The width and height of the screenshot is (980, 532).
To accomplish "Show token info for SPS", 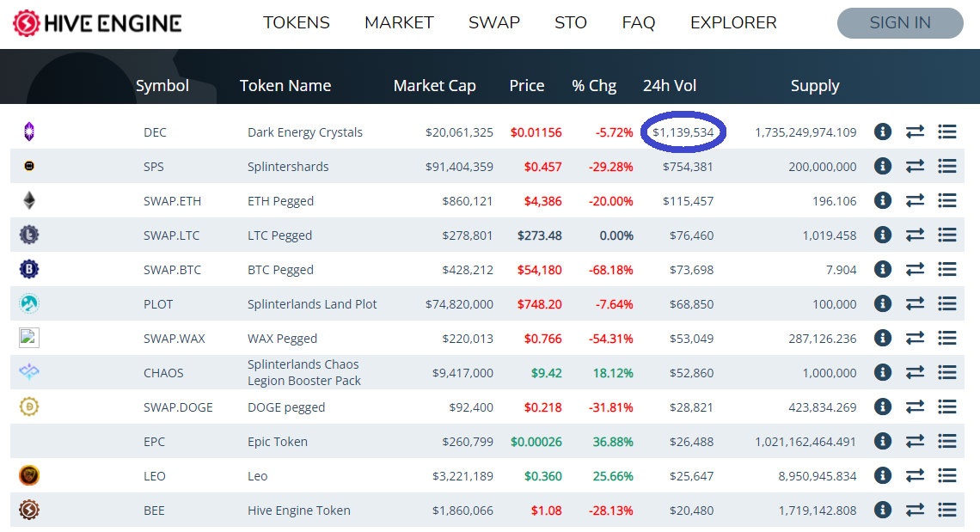I will tap(883, 166).
